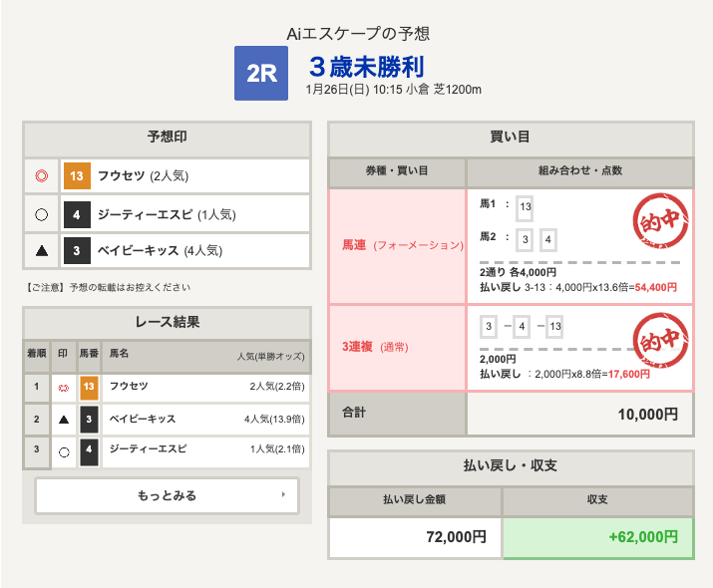This screenshot has width=713, height=588.
Task: Click the arrow on もっとみる button
Action: (283, 494)
